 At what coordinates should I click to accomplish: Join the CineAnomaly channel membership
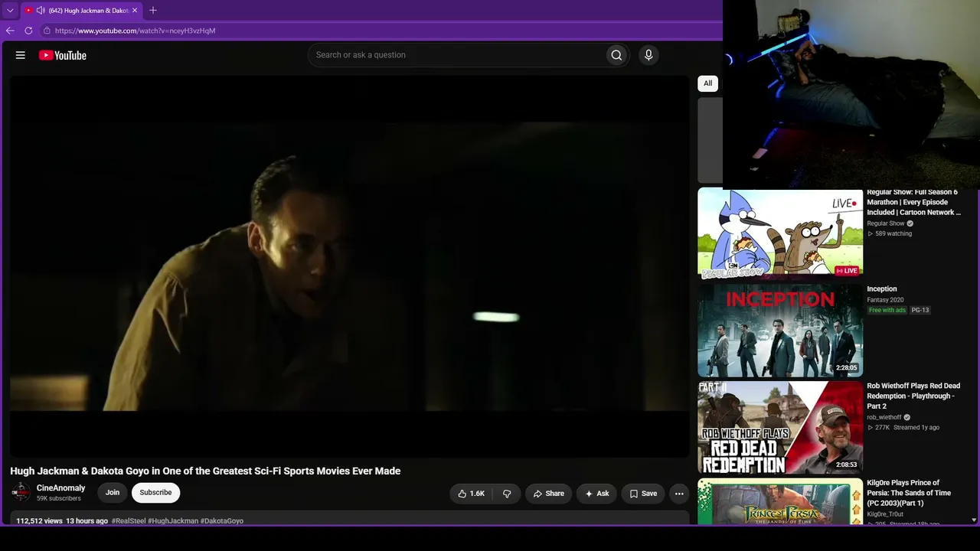pyautogui.click(x=113, y=493)
